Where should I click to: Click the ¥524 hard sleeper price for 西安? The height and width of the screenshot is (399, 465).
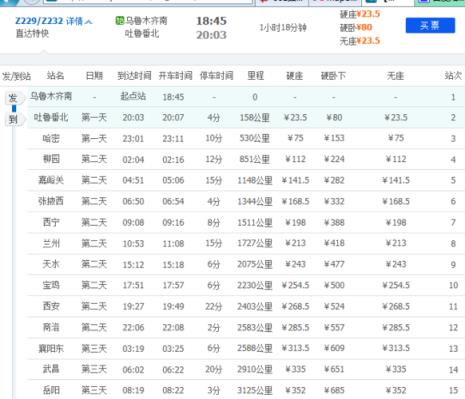[x=334, y=306]
